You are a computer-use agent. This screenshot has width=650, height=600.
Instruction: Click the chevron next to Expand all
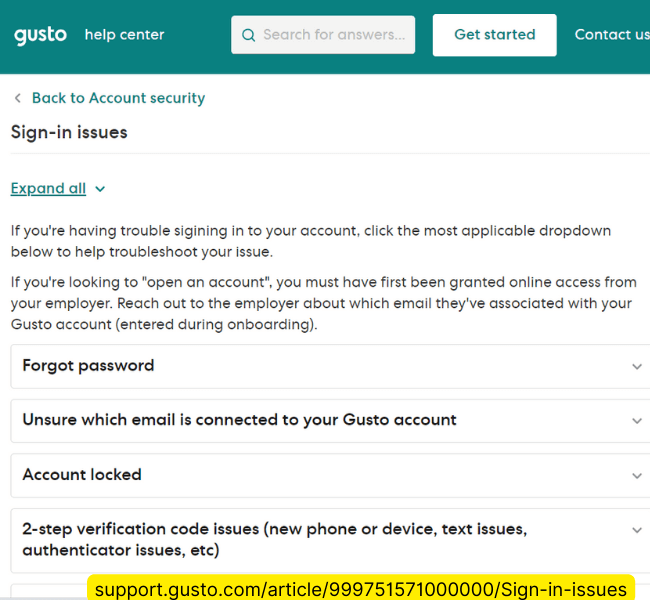coord(100,189)
